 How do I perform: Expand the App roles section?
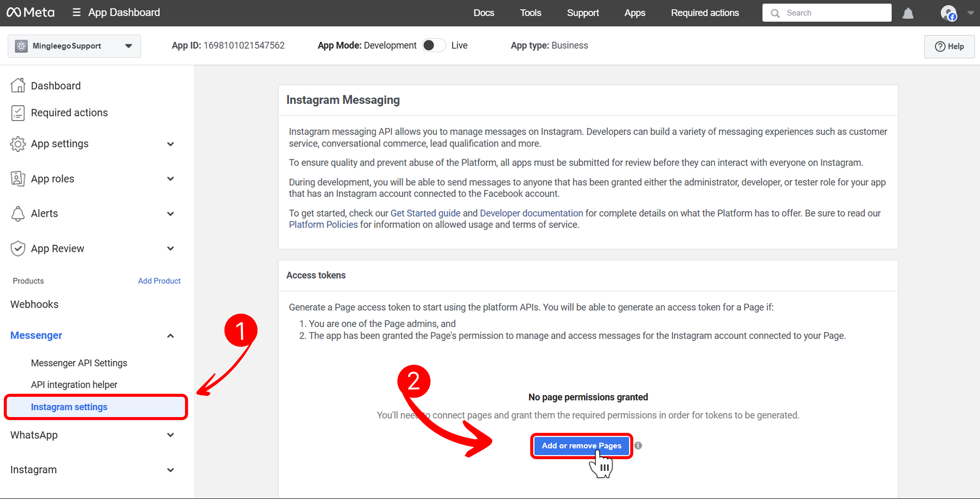(x=170, y=179)
